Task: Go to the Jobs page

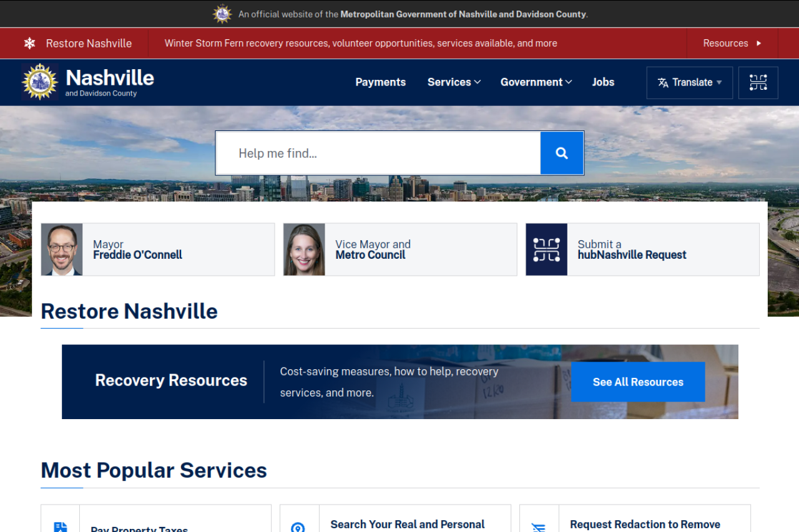Action: pyautogui.click(x=603, y=82)
